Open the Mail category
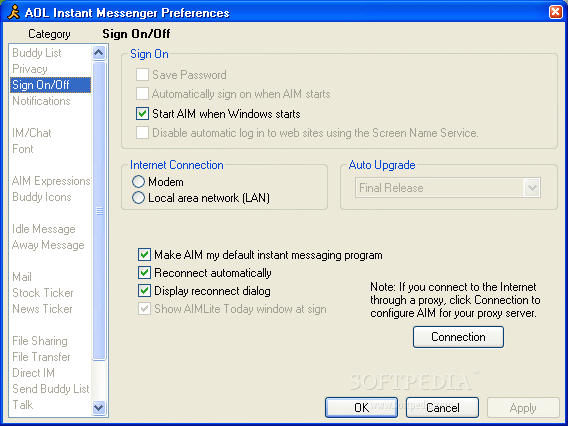Viewport: 568px width, 426px height. (x=22, y=277)
